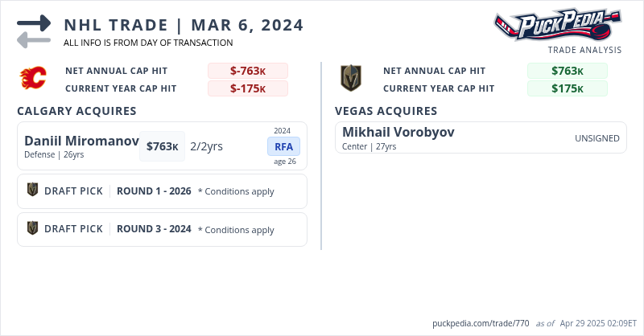The height and width of the screenshot is (336, 644).
Task: Click Vegas logo on Round 1 pick
Action: pos(33,191)
